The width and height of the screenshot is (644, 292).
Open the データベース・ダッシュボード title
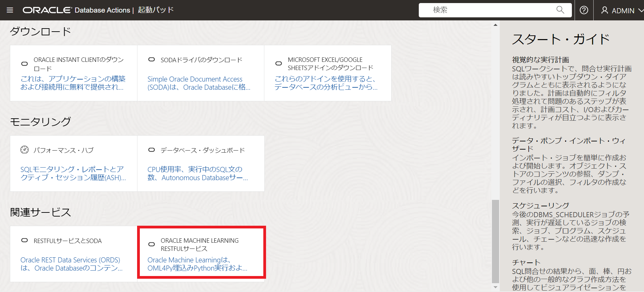click(203, 150)
